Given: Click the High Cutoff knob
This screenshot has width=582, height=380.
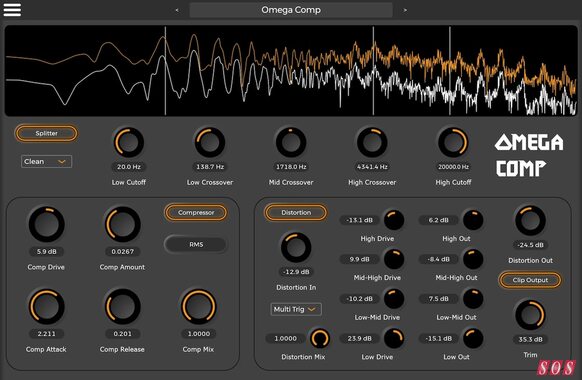Looking at the screenshot, I should click(453, 142).
